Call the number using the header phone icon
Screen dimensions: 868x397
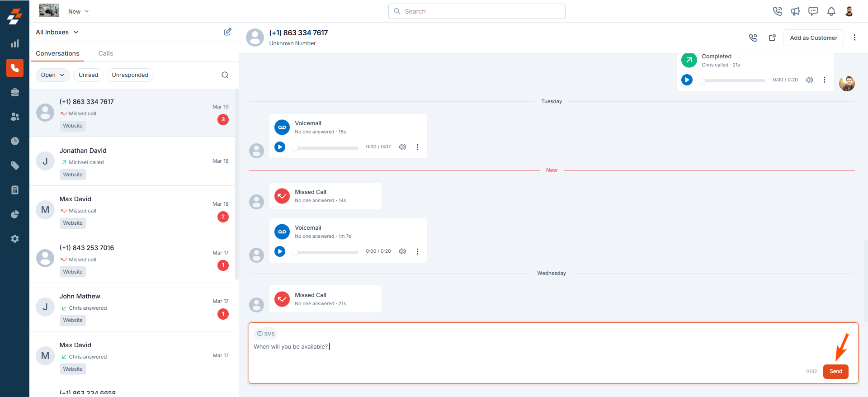[753, 38]
